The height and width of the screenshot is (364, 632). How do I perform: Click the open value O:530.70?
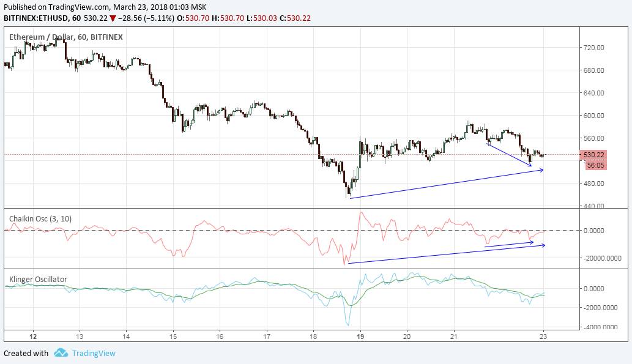[193, 18]
